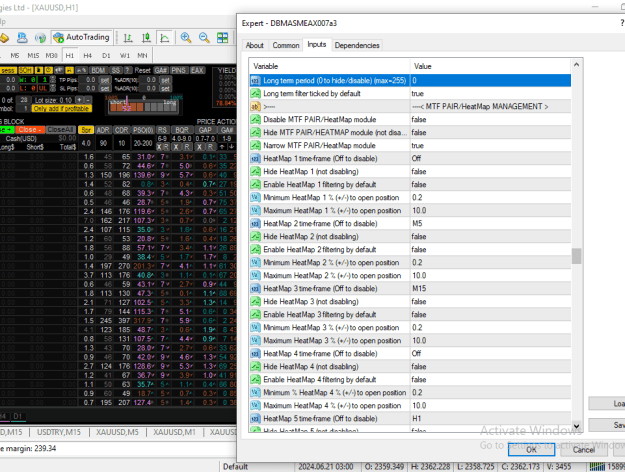Select the line chart icon
Screen dimensions: 625x472
pyautogui.click(x=165, y=38)
